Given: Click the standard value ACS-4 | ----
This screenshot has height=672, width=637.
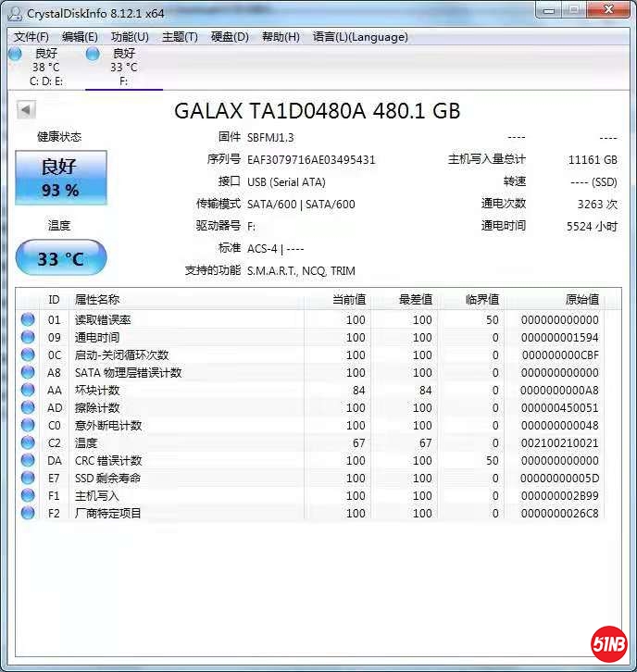Looking at the screenshot, I should click(x=275, y=249).
